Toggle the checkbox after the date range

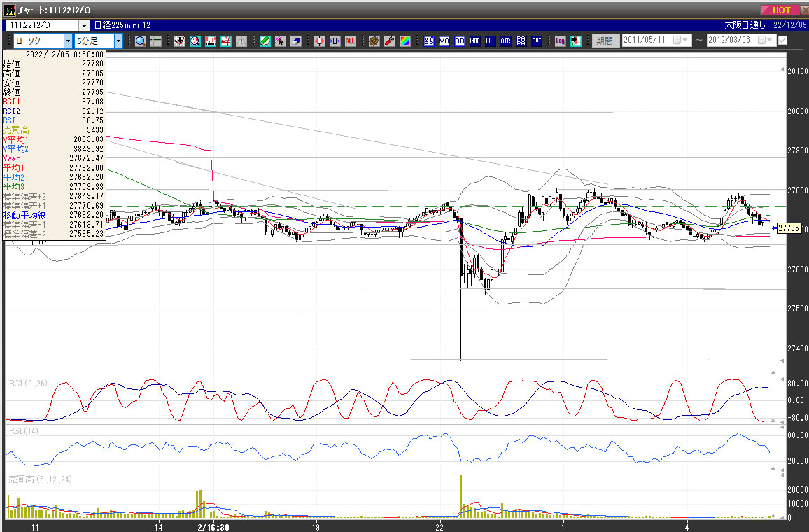[782, 40]
